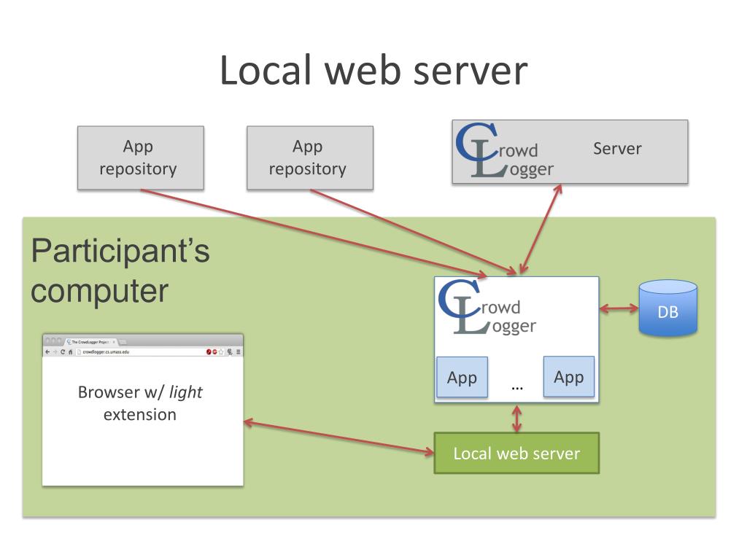
Task: Click 'Browser w/ light extension' text
Action: [140, 402]
